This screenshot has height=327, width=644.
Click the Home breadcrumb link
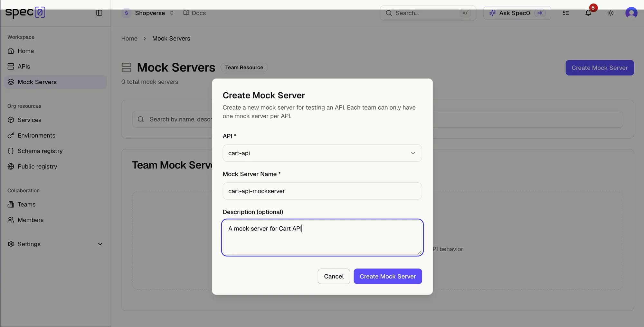129,39
